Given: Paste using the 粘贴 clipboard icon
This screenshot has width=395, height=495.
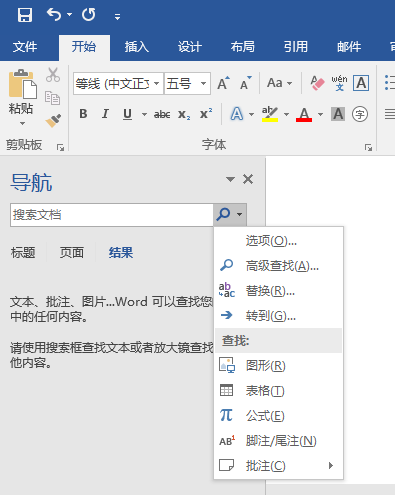Looking at the screenshot, I should tap(22, 84).
